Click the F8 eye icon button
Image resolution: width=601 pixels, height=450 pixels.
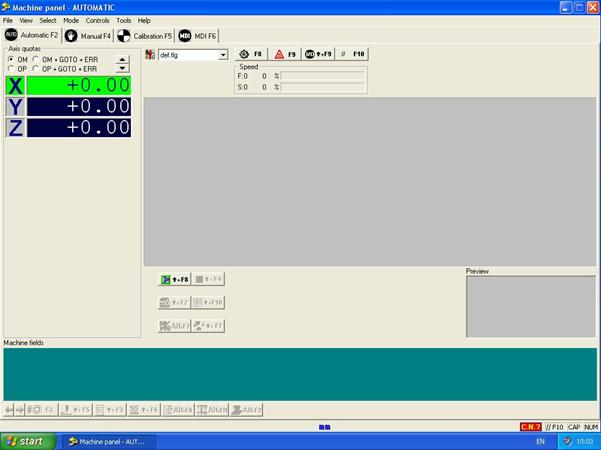[251, 54]
